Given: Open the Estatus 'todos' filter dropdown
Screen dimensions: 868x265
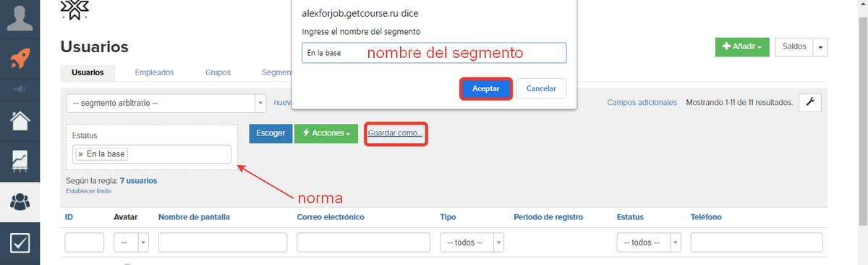Looking at the screenshot, I should tap(649, 243).
